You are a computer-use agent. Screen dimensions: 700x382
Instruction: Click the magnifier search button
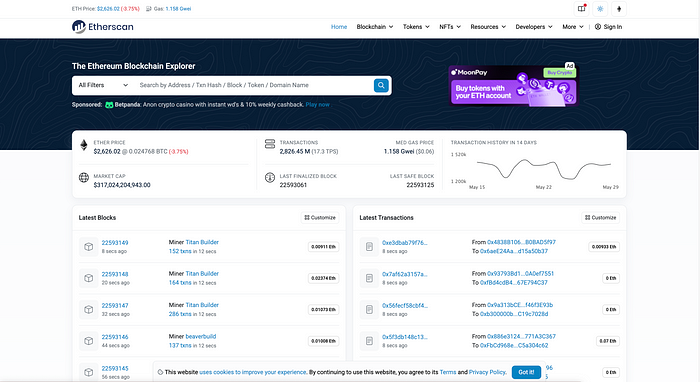381,85
